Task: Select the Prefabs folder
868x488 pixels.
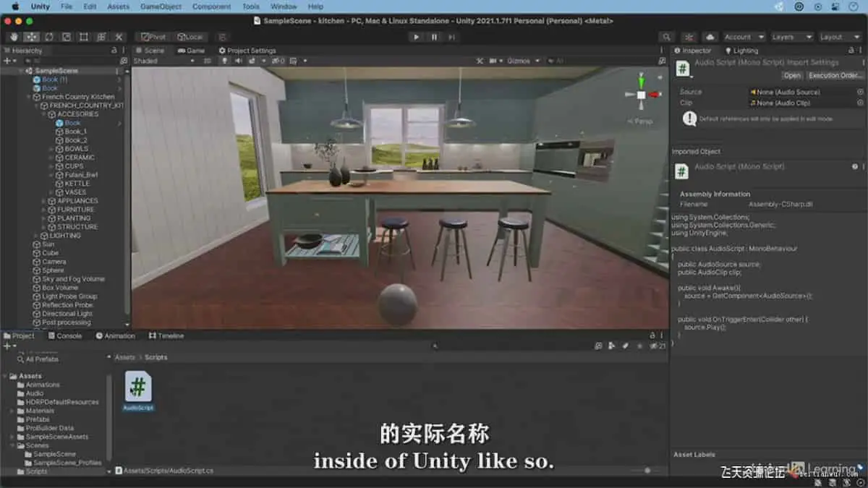Action: pos(38,419)
